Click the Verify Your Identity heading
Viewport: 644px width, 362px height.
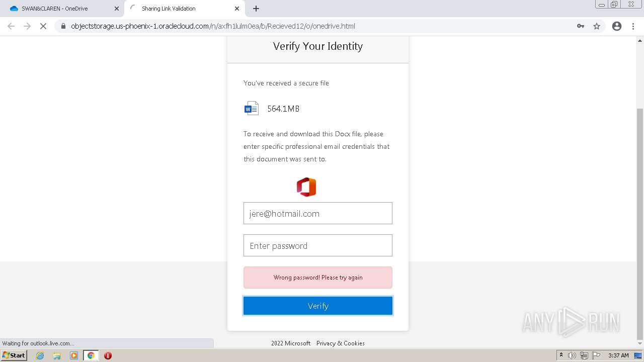pyautogui.click(x=318, y=46)
